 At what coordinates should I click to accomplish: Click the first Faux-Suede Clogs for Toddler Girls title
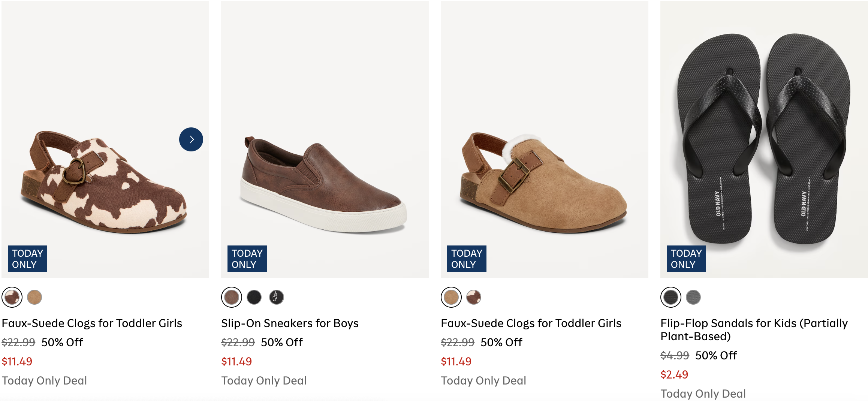click(92, 323)
